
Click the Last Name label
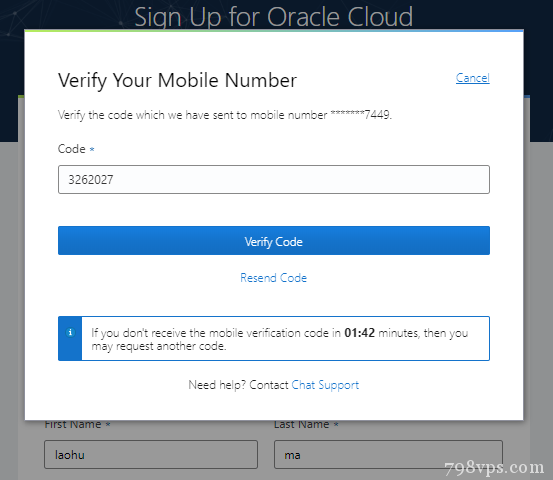[302, 424]
